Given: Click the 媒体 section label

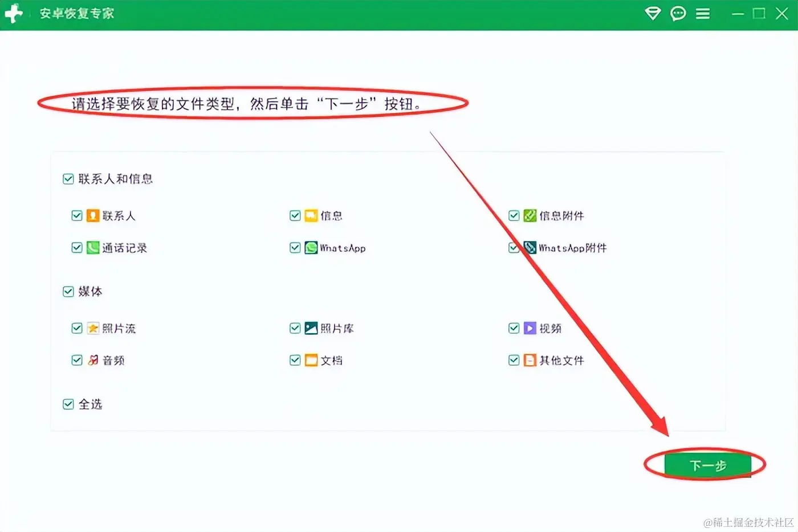Looking at the screenshot, I should pyautogui.click(x=90, y=292).
